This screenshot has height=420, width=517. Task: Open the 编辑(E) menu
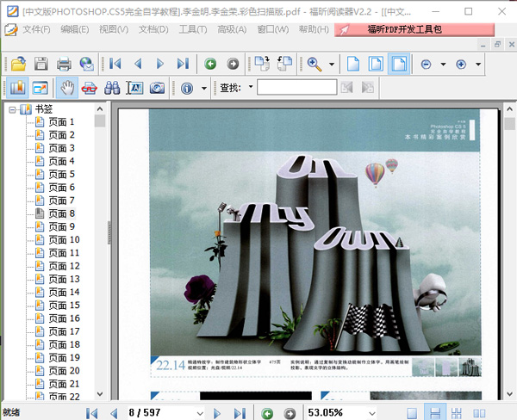click(x=74, y=29)
